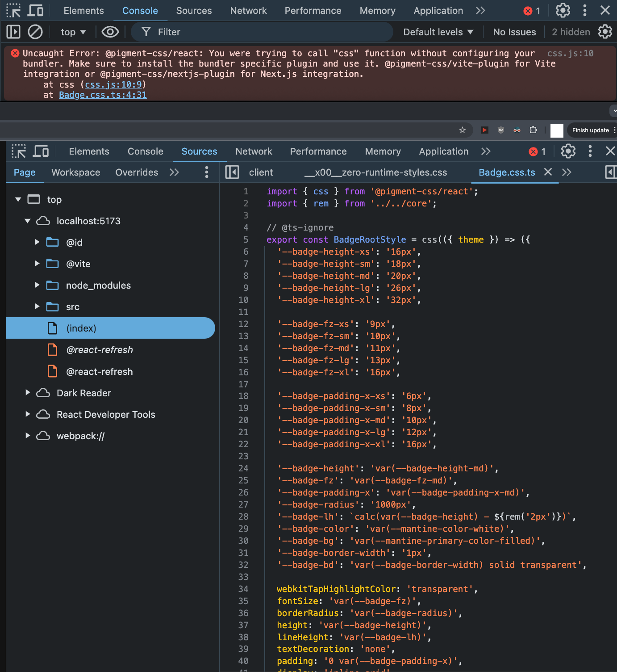Show more tabs chevron in lower DevTools
The image size is (617, 672).
486,151
